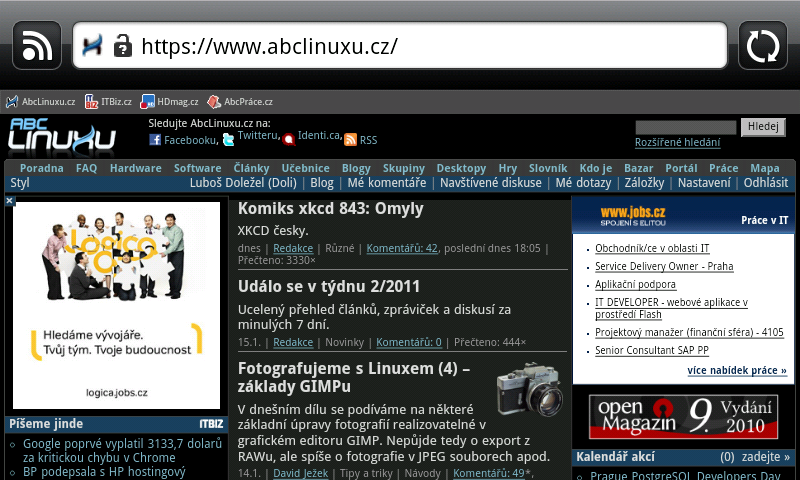Image resolution: width=800 pixels, height=480 pixels.
Task: Open the Práce menu item
Action: pos(723,168)
